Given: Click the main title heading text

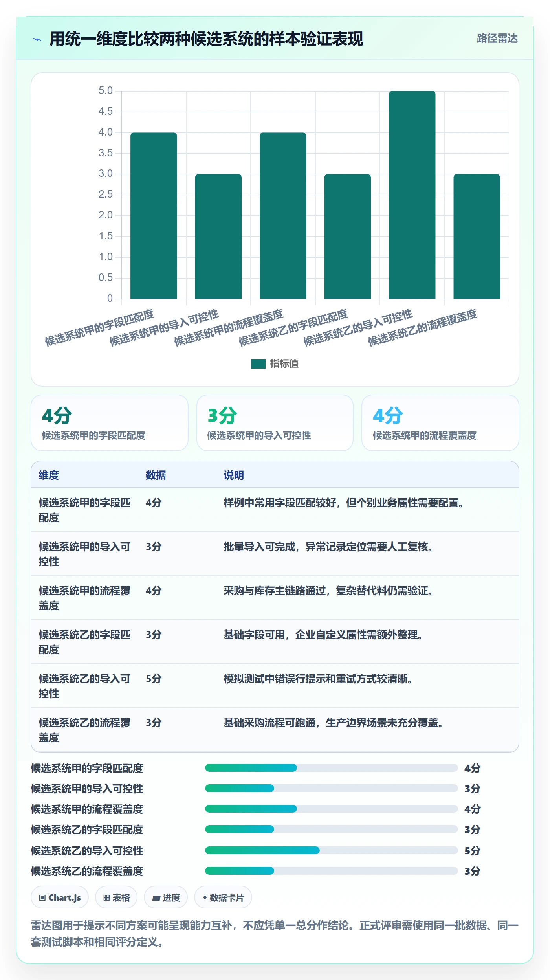Looking at the screenshot, I should pos(206,39).
